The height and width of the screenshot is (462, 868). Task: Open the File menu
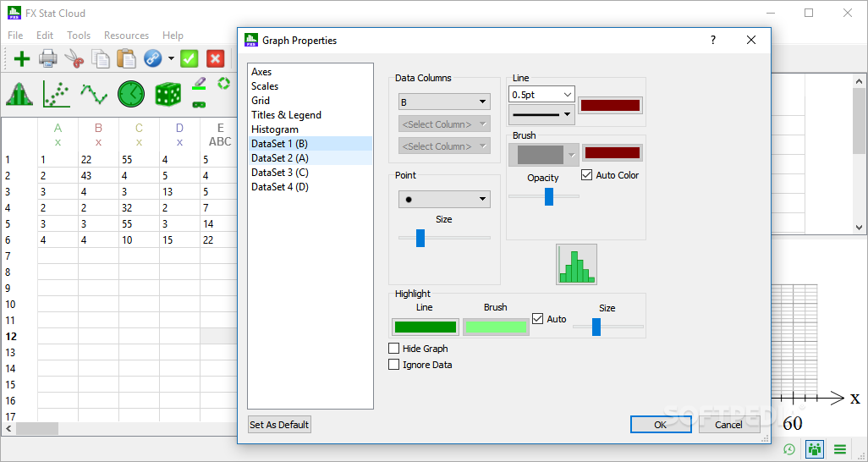pyautogui.click(x=15, y=36)
